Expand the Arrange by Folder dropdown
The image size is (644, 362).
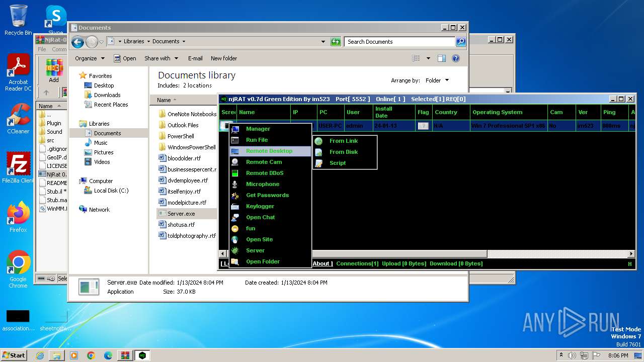click(x=437, y=80)
